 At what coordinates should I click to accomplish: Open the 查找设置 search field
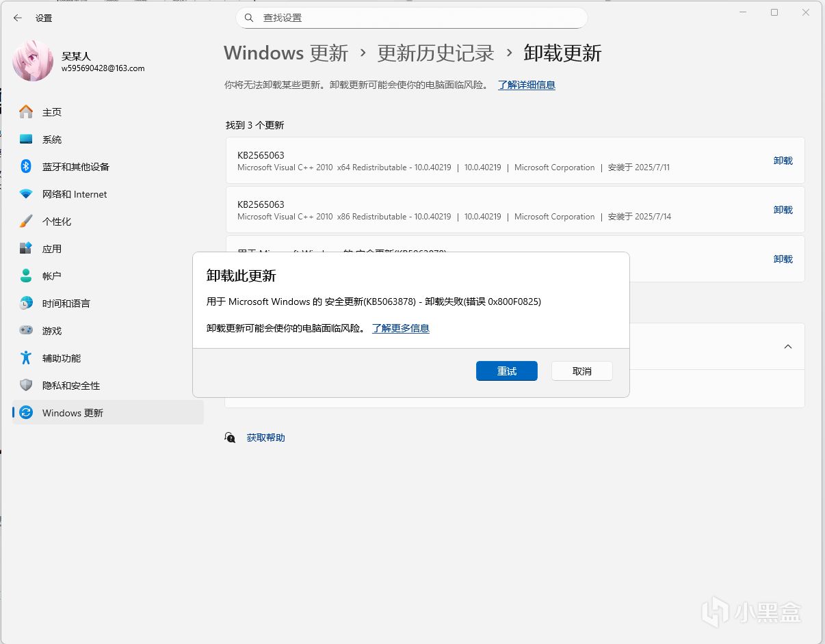click(x=412, y=18)
